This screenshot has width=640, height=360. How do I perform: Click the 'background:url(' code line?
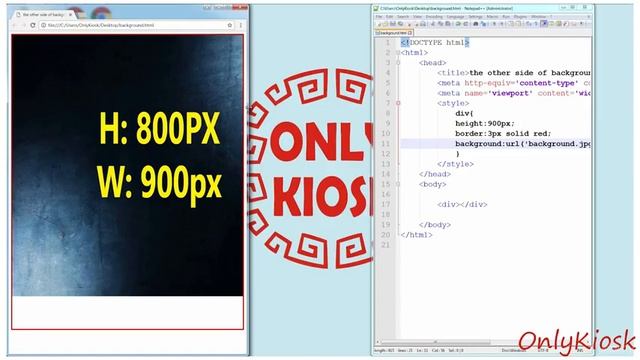pos(522,144)
